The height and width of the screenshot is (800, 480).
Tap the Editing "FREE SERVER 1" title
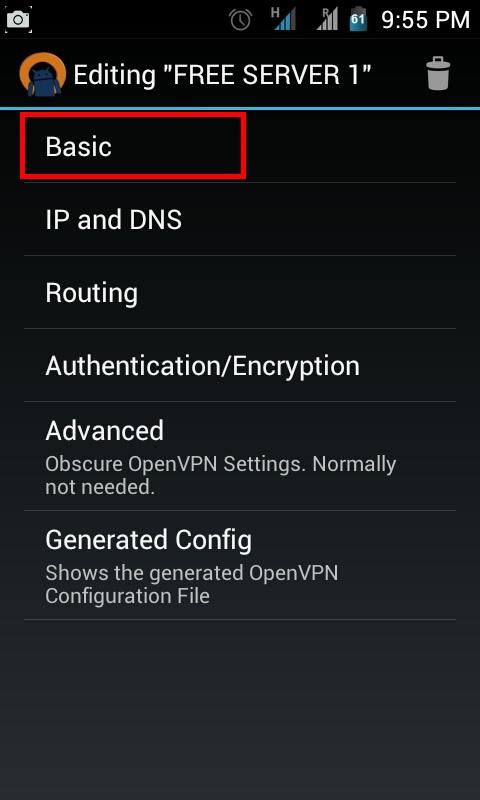point(222,74)
